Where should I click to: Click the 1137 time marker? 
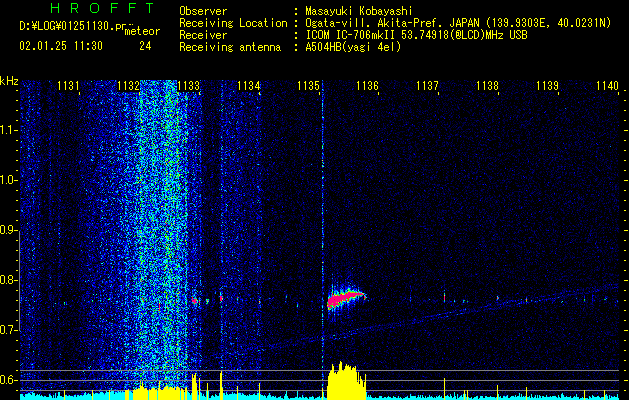(x=427, y=86)
